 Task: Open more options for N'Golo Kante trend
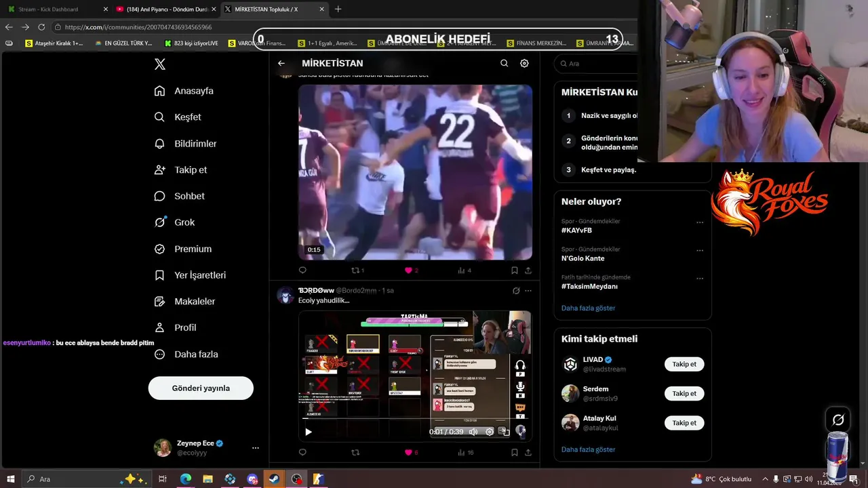click(x=700, y=250)
